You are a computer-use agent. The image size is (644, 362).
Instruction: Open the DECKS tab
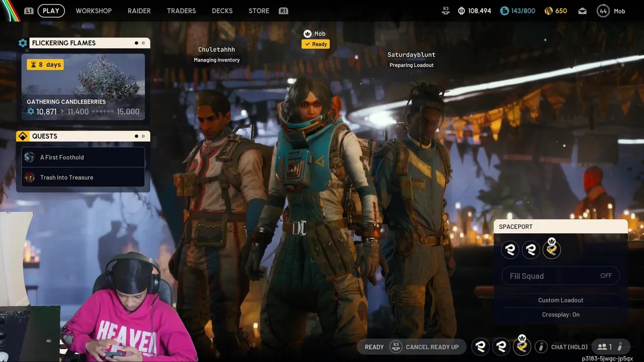tap(222, 11)
